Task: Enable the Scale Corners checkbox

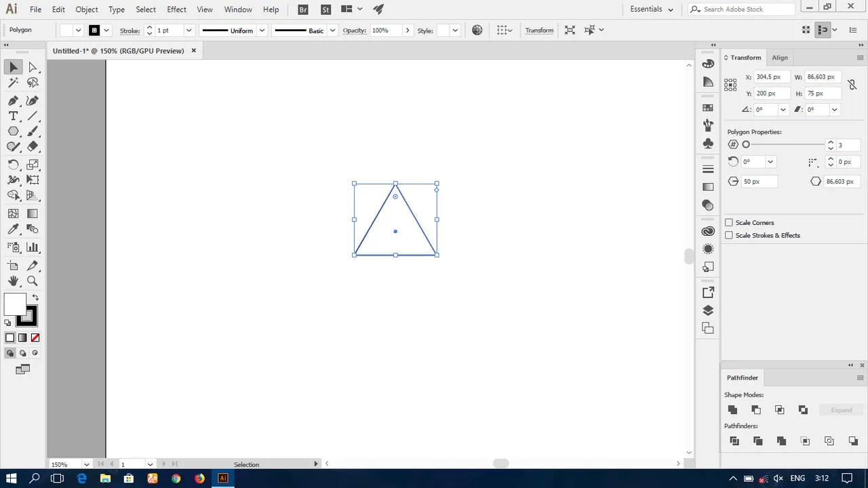Action: pyautogui.click(x=729, y=222)
